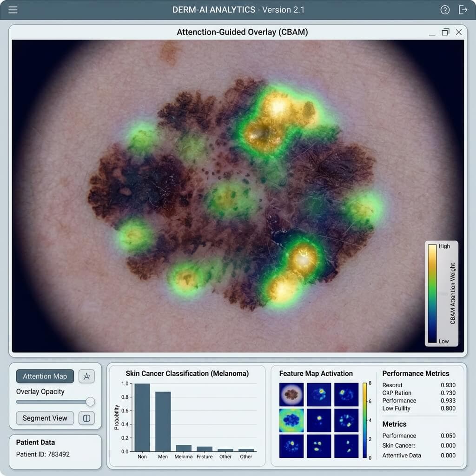Click the Segment View button
This screenshot has height=476, width=476.
(45, 418)
